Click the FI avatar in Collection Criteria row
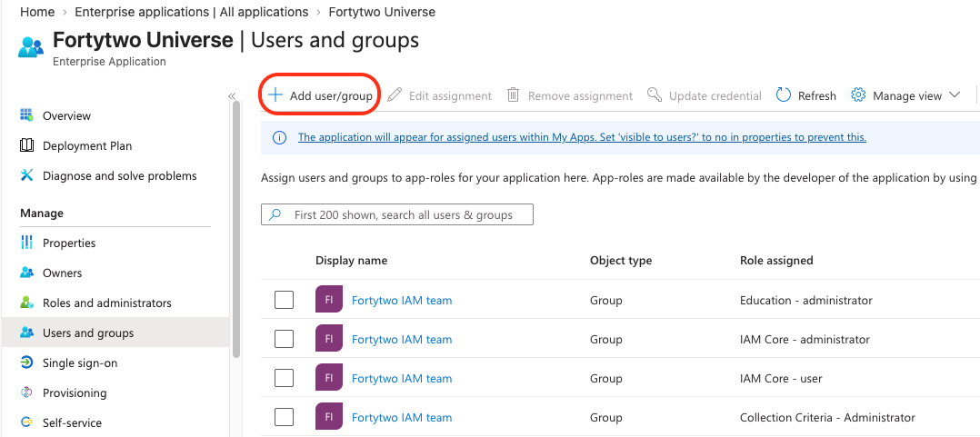 329,417
